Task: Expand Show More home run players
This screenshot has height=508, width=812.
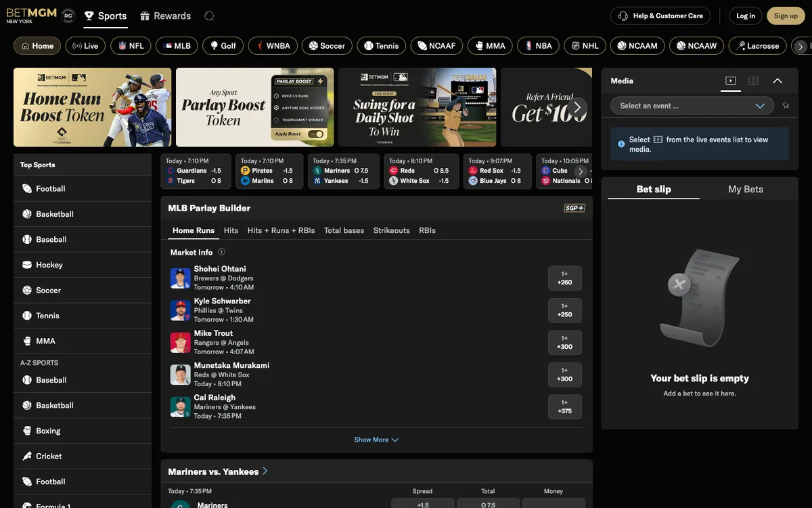Action: click(376, 440)
